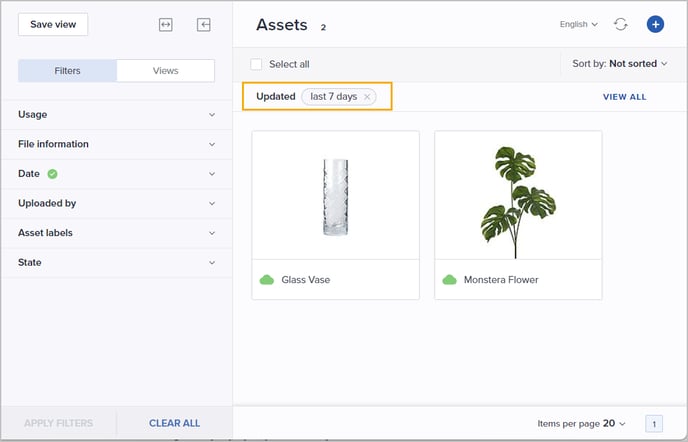Click the Updated filter label
This screenshot has width=688, height=442.
[x=276, y=97]
